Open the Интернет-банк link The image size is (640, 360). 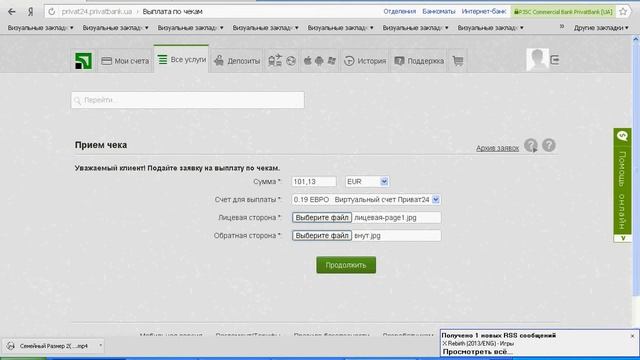pos(484,11)
